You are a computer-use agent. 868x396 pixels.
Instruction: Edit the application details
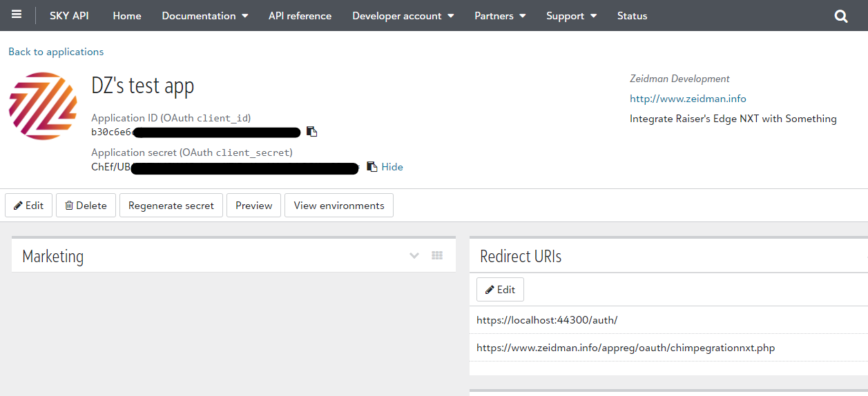[29, 206]
